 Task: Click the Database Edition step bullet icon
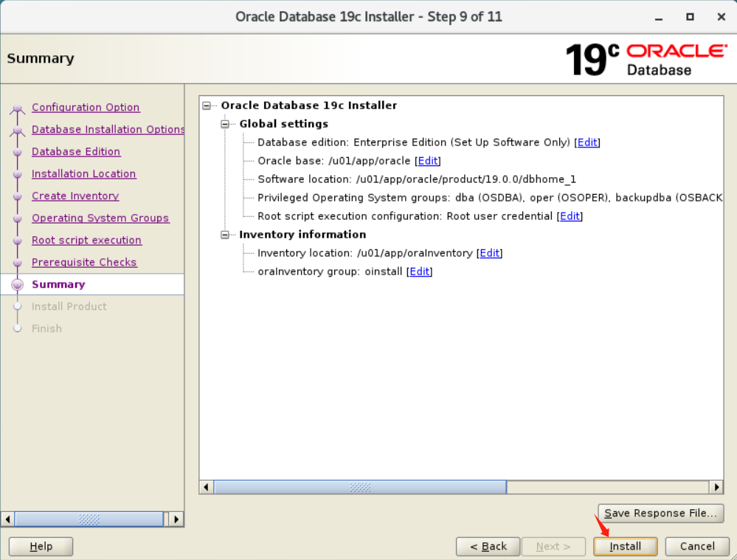click(x=18, y=152)
